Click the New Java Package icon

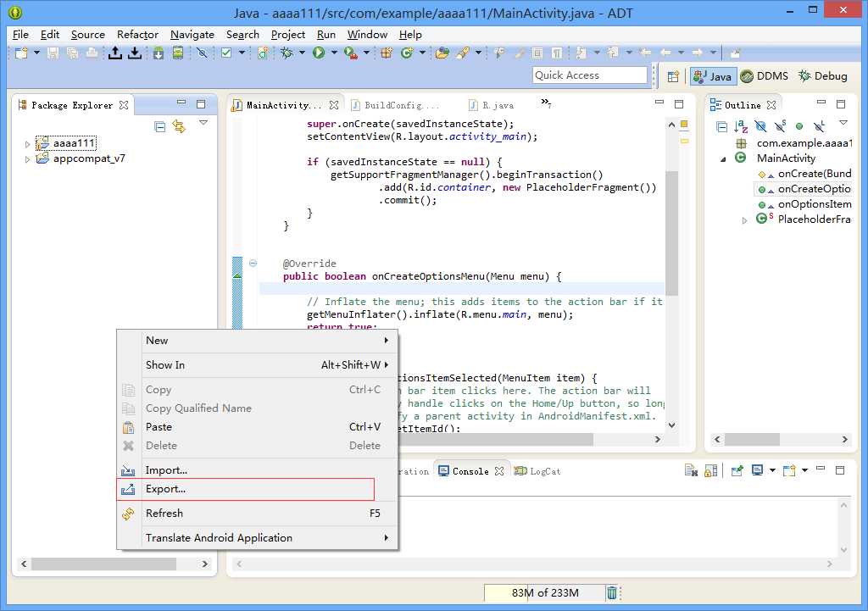click(x=387, y=53)
